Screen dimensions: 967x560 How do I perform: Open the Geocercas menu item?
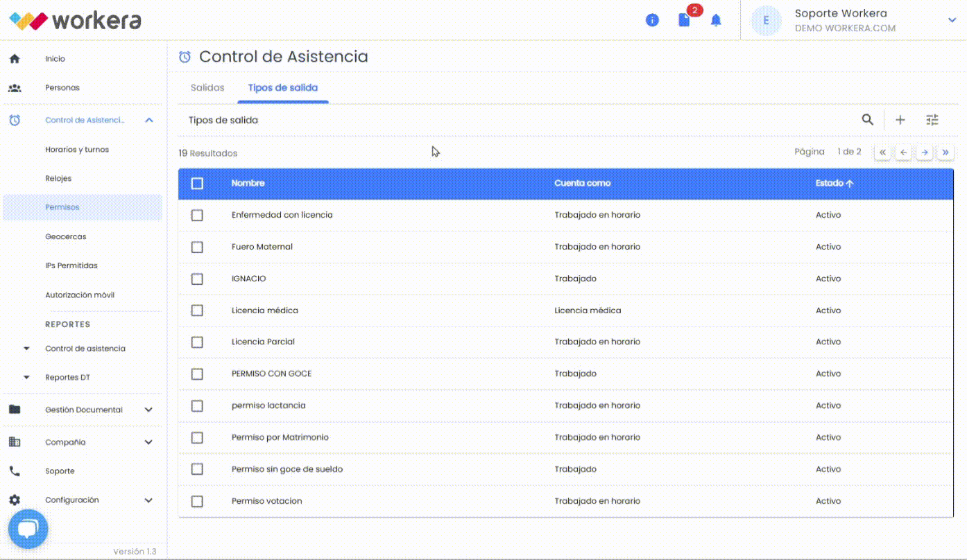(x=66, y=237)
